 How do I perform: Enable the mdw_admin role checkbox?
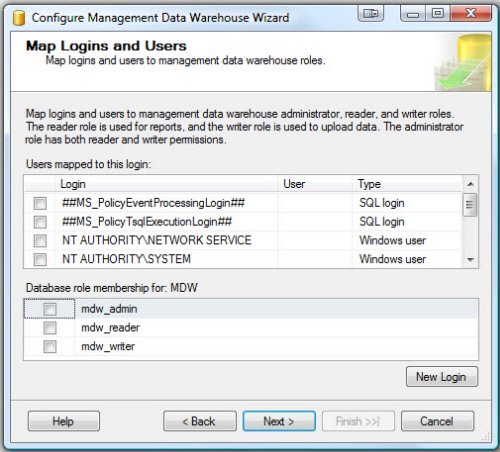pyautogui.click(x=50, y=309)
